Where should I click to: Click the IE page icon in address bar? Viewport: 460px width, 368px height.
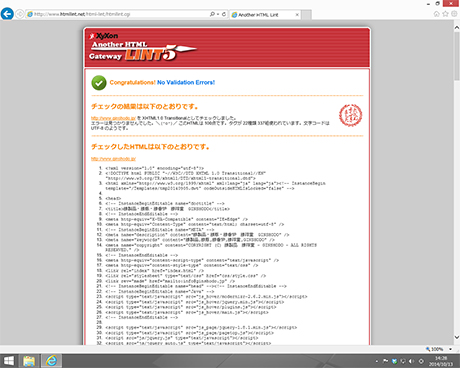coord(30,14)
